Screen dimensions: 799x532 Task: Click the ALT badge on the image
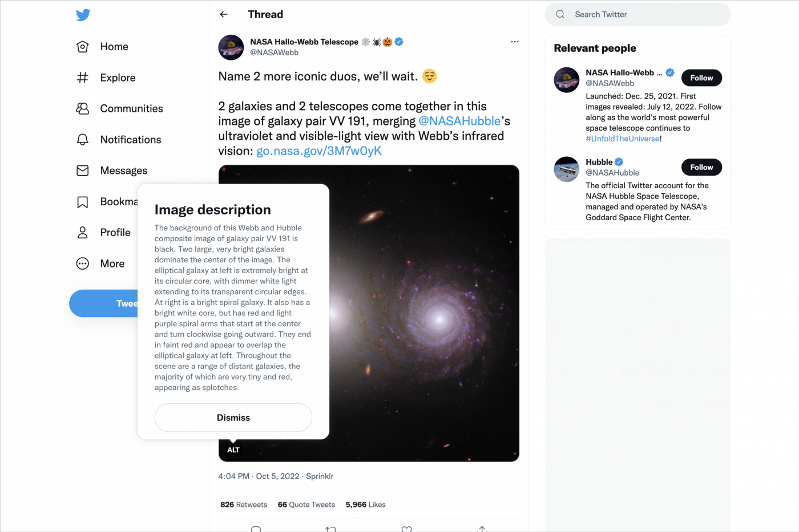pos(233,450)
